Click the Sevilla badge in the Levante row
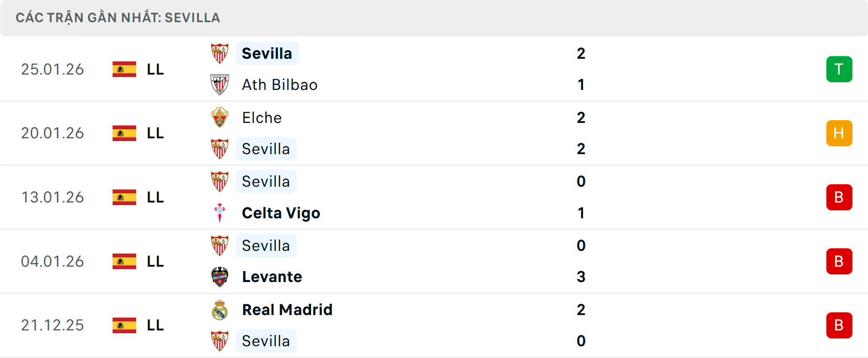The width and height of the screenshot is (868, 358). coord(220,245)
